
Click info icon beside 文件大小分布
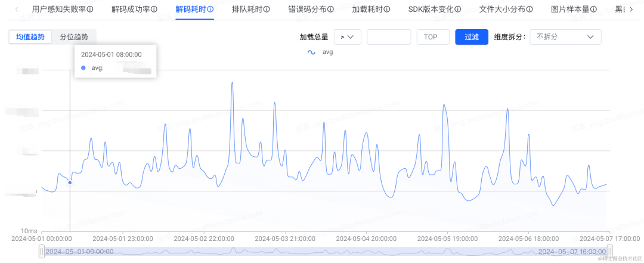point(530,9)
